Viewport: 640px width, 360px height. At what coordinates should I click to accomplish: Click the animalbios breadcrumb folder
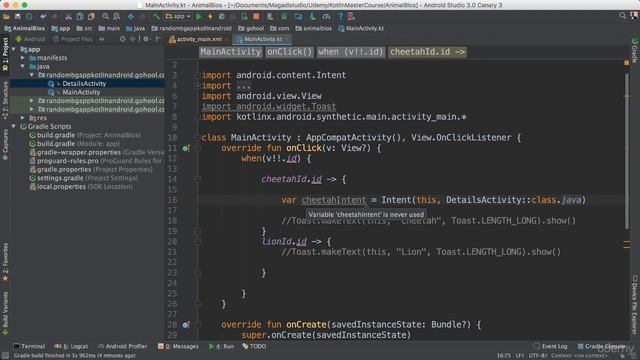(x=313, y=28)
